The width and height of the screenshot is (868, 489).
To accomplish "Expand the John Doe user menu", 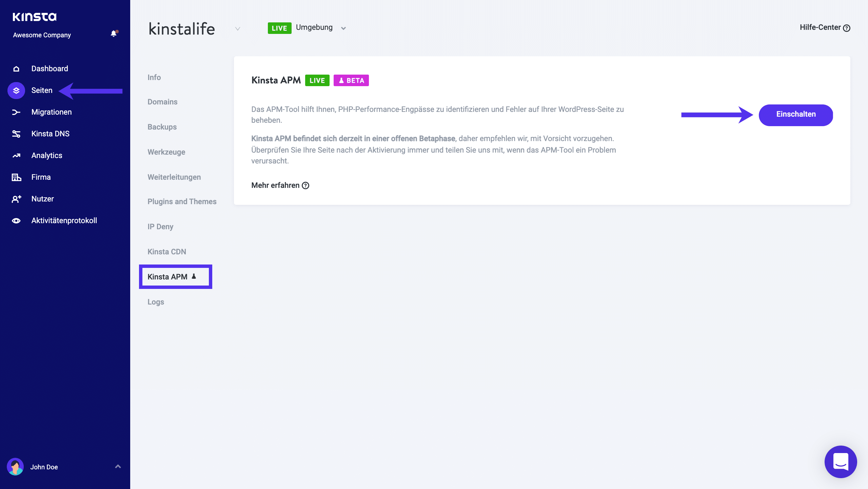I will click(117, 466).
